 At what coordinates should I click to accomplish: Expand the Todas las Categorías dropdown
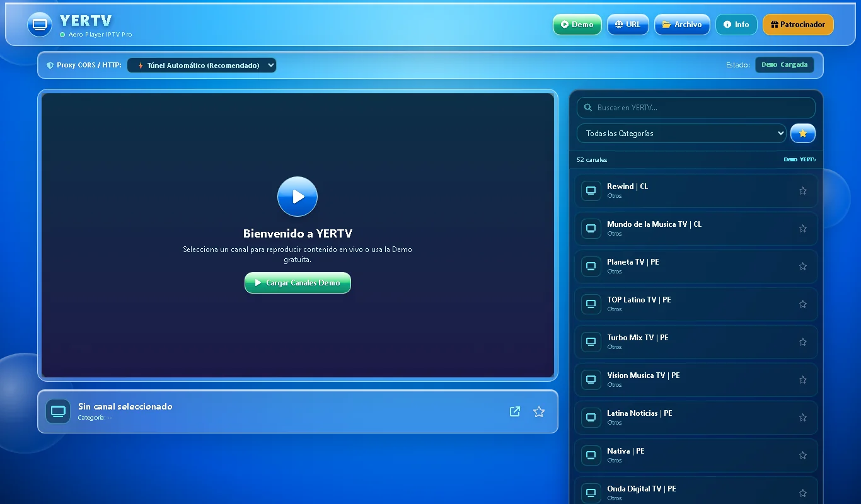click(x=681, y=134)
